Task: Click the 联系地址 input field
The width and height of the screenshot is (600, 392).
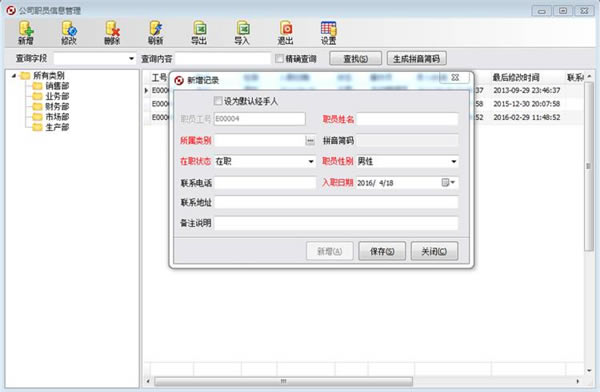Action: pos(336,203)
